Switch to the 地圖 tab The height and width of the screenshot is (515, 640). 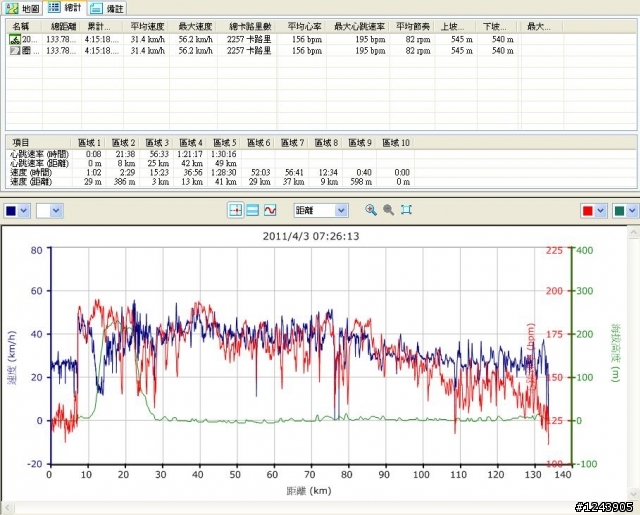pos(25,7)
